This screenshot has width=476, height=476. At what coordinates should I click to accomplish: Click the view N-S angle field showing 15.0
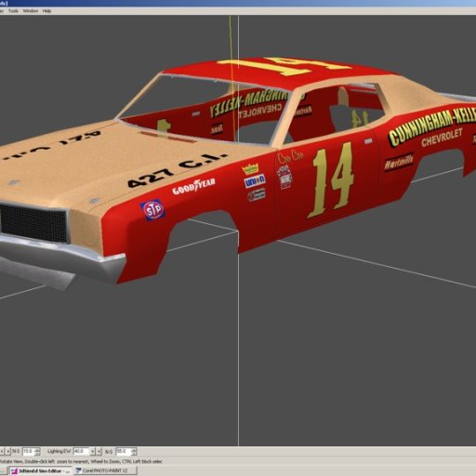pos(28,451)
